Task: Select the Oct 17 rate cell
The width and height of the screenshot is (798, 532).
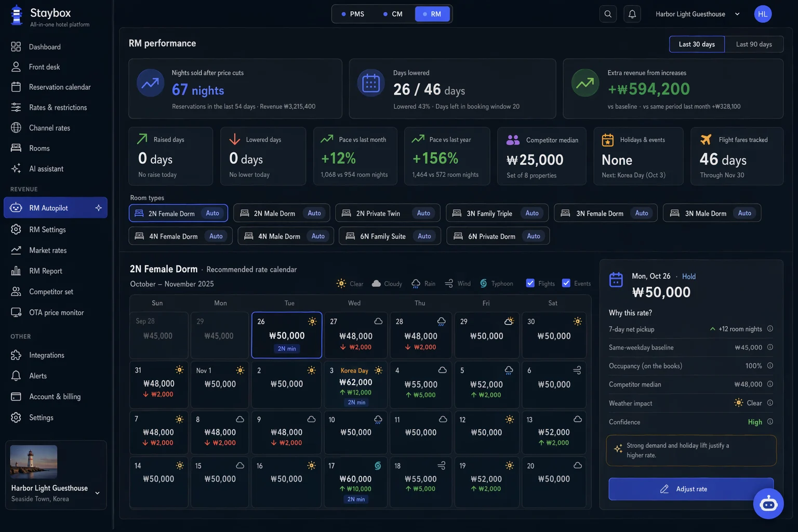Action: [x=356, y=482]
